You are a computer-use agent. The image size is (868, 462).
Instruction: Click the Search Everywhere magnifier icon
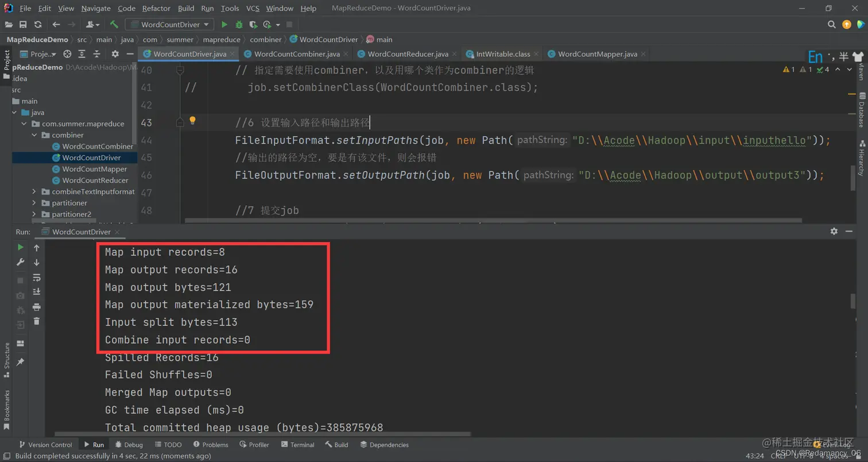tap(831, 25)
